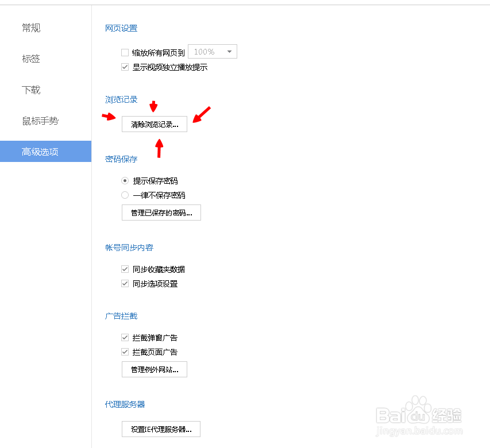Disable 拦截弹窗广告 option
The width and height of the screenshot is (490, 448).
(x=125, y=337)
